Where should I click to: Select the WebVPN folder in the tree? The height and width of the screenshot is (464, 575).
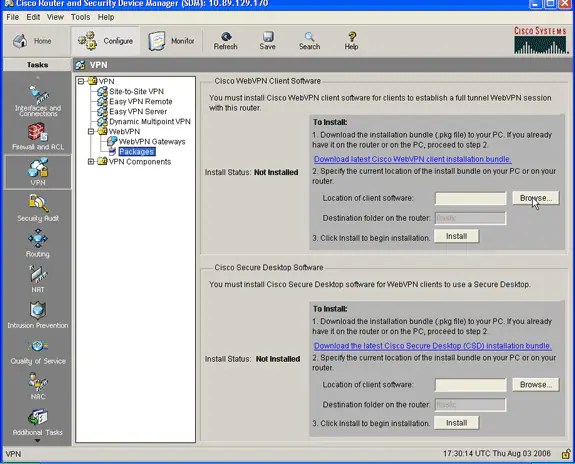124,131
